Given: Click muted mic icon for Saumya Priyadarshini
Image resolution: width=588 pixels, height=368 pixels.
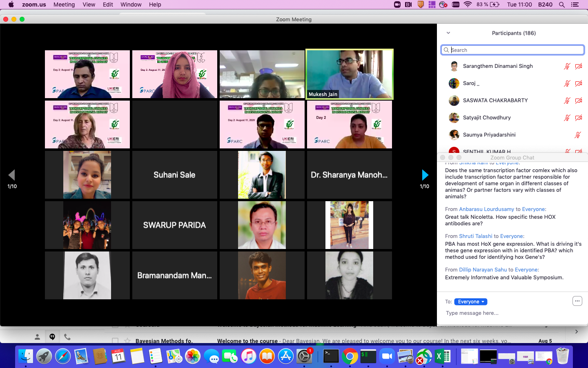Looking at the screenshot, I should [577, 135].
